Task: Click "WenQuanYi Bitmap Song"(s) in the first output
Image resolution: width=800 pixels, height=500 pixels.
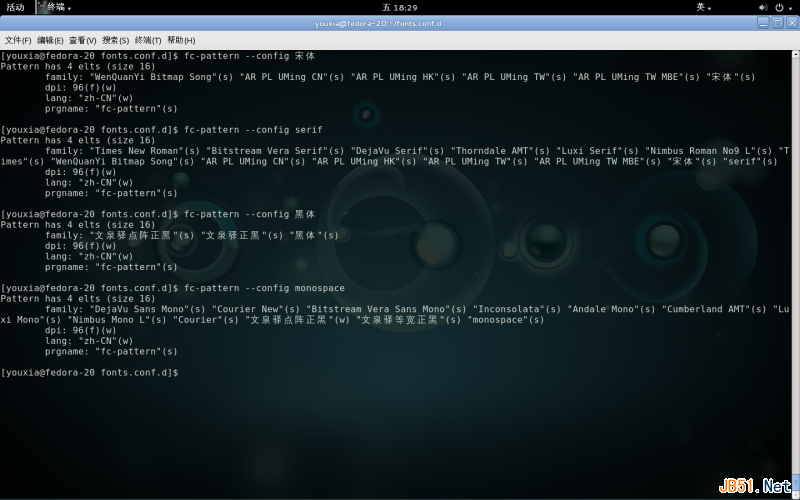Action: click(161, 77)
